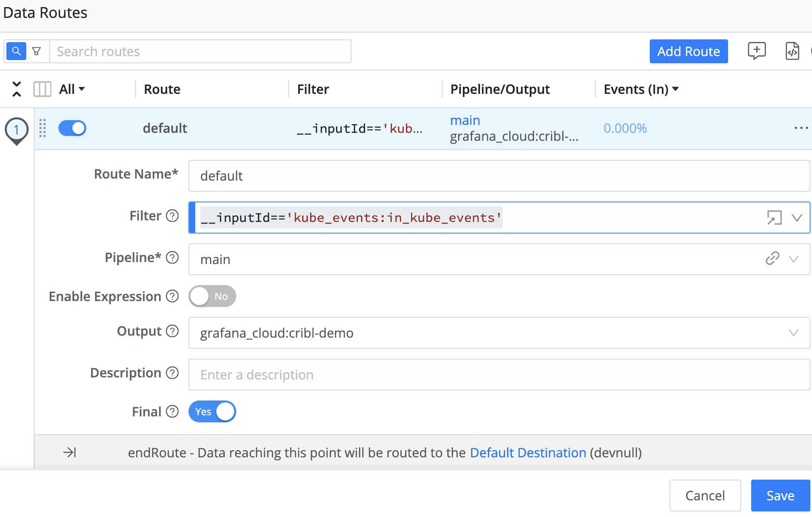Click the default route drag handle
This screenshot has height=517, width=812.
pos(43,128)
